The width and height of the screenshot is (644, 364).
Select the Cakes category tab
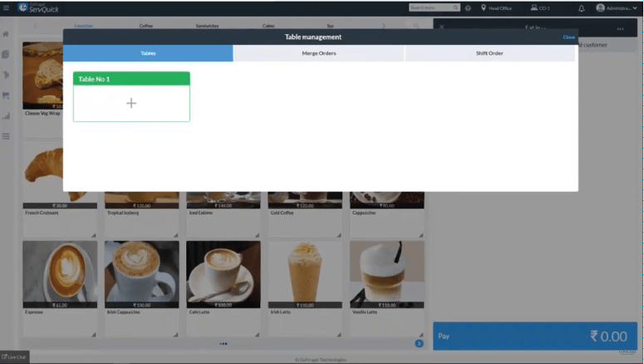[x=268, y=26]
